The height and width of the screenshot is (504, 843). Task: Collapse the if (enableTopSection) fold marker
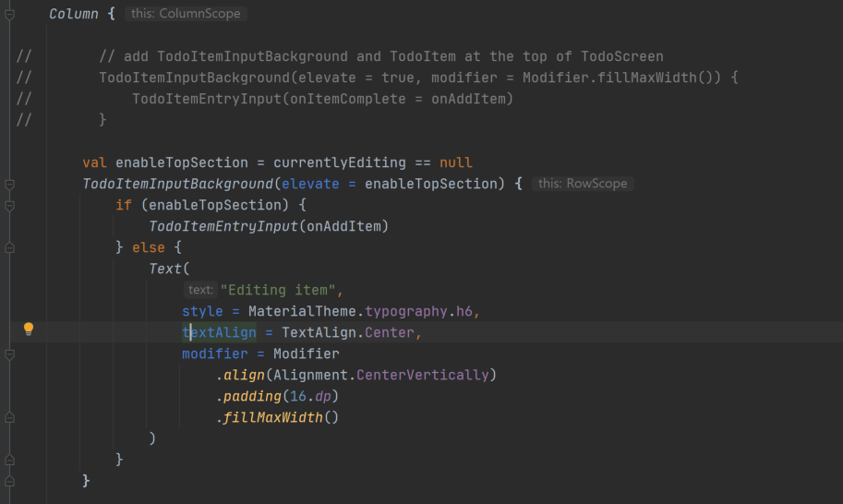[x=9, y=206]
